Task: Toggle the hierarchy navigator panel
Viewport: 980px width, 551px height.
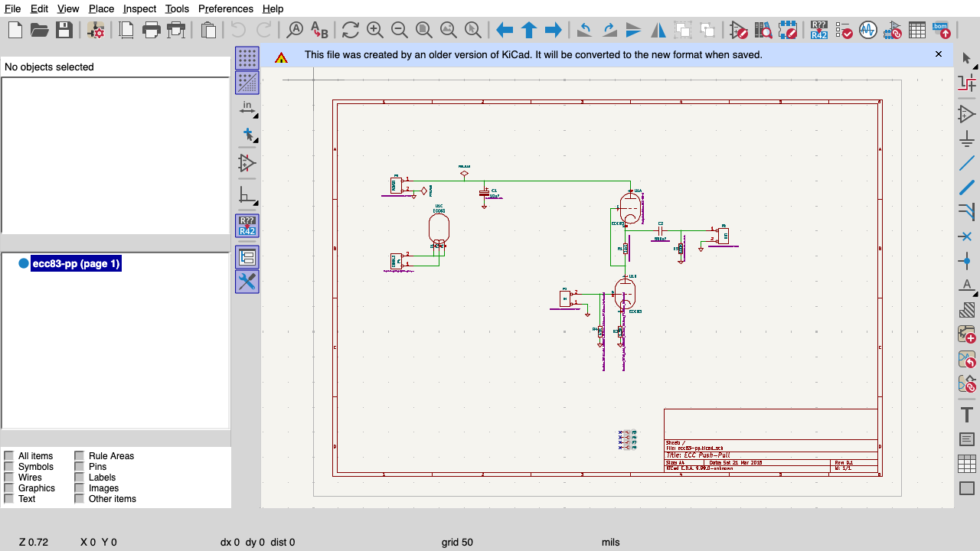Action: click(x=247, y=257)
